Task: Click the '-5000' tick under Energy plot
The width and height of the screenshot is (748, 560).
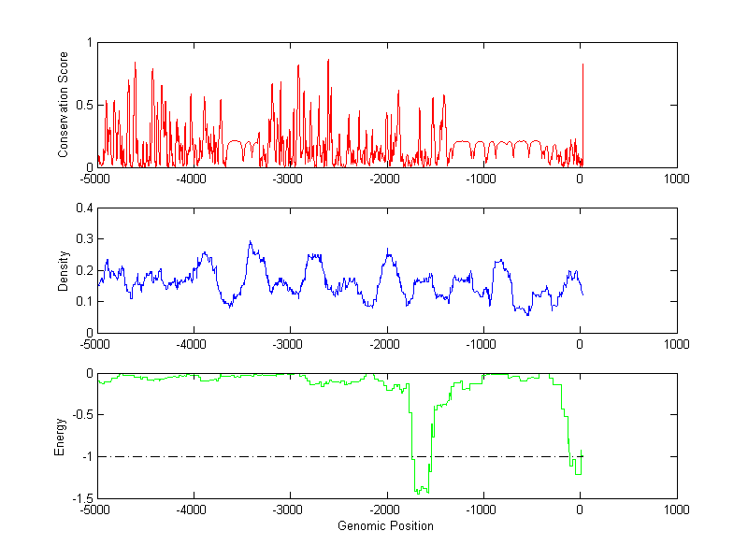Action: pyautogui.click(x=95, y=510)
